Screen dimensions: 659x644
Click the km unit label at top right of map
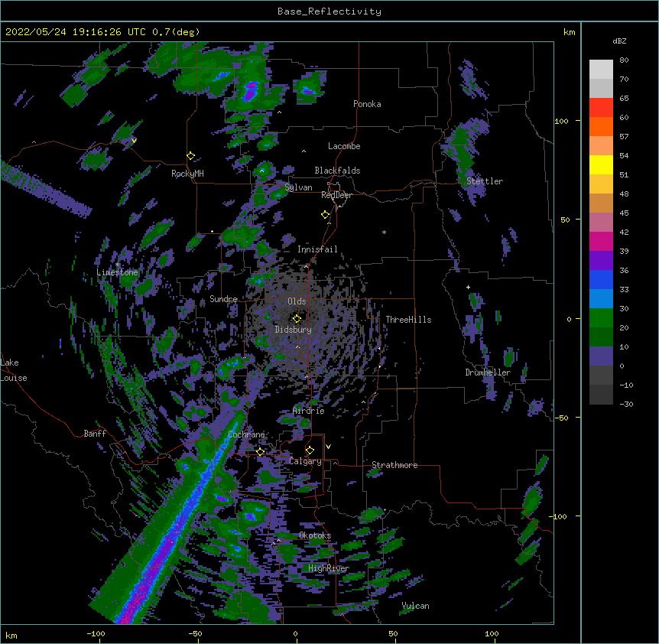coord(569,32)
